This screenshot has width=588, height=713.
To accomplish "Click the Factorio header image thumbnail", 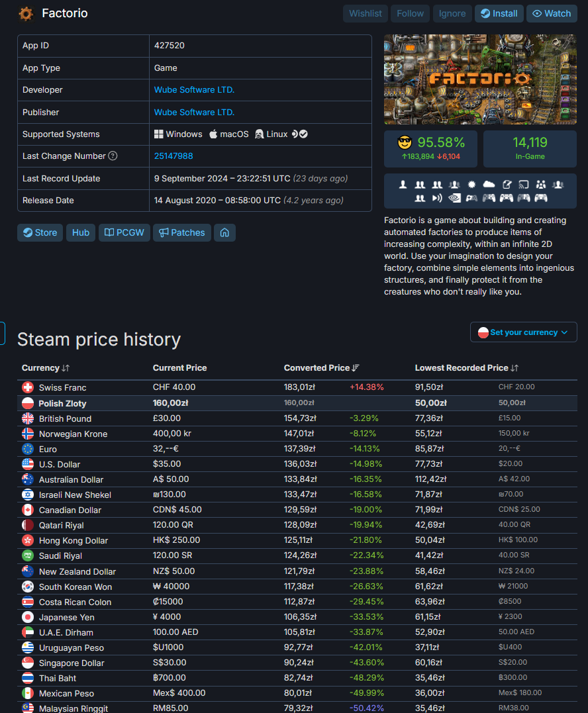I will tap(480, 79).
